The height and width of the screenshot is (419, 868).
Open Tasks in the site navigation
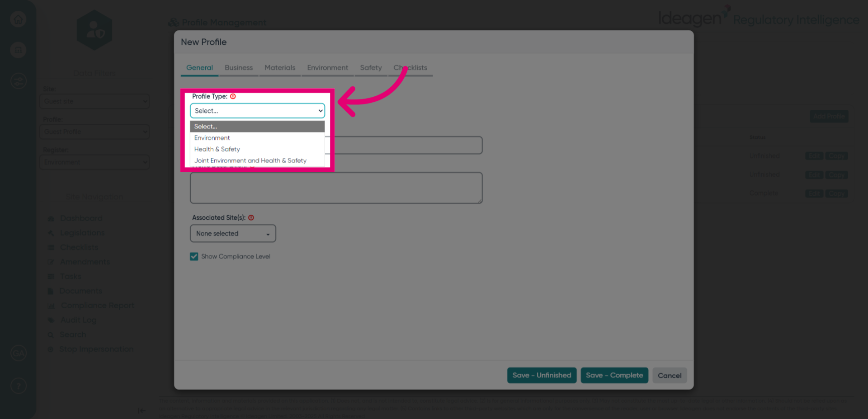(71, 276)
